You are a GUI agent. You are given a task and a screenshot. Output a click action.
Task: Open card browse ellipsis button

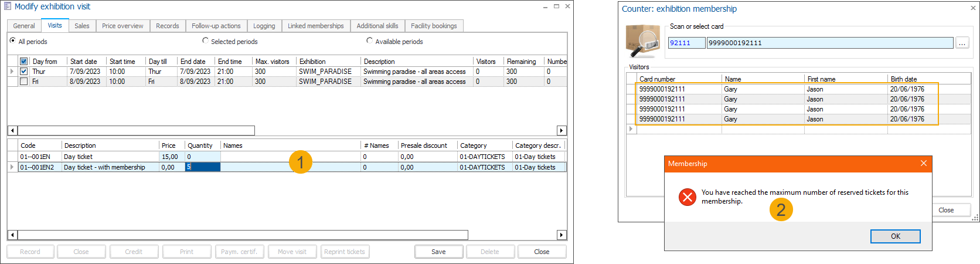pos(962,43)
